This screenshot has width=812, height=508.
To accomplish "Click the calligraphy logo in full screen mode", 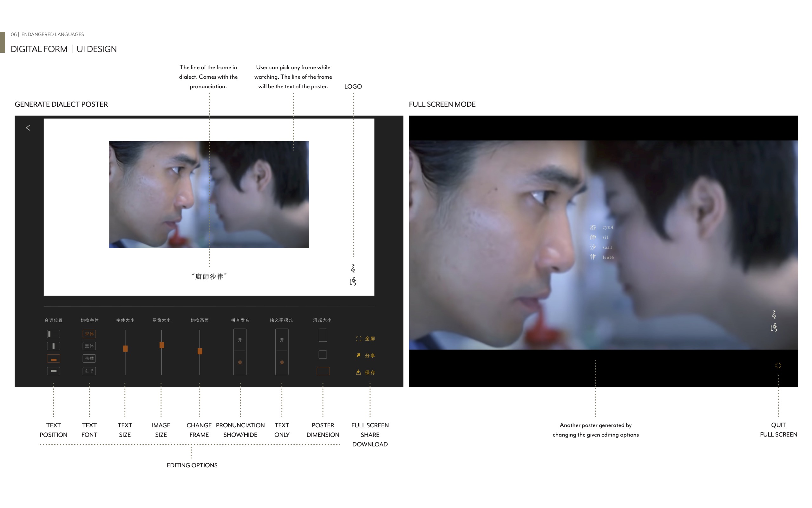I will [774, 321].
